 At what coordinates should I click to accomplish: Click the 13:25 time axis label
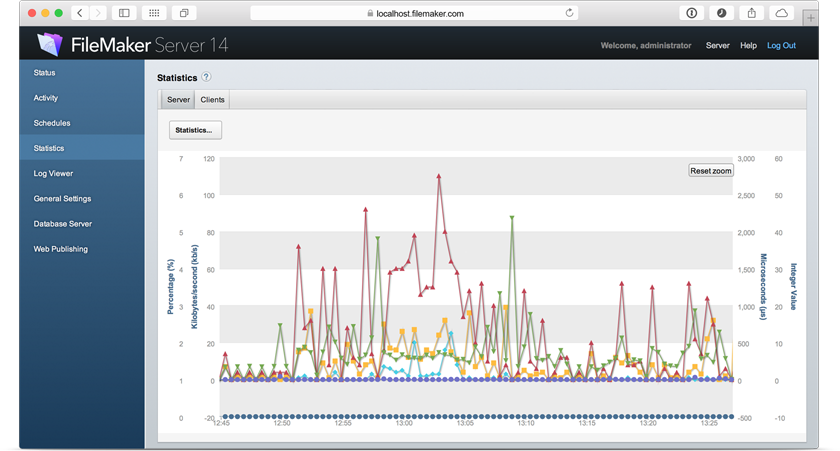[x=709, y=423]
